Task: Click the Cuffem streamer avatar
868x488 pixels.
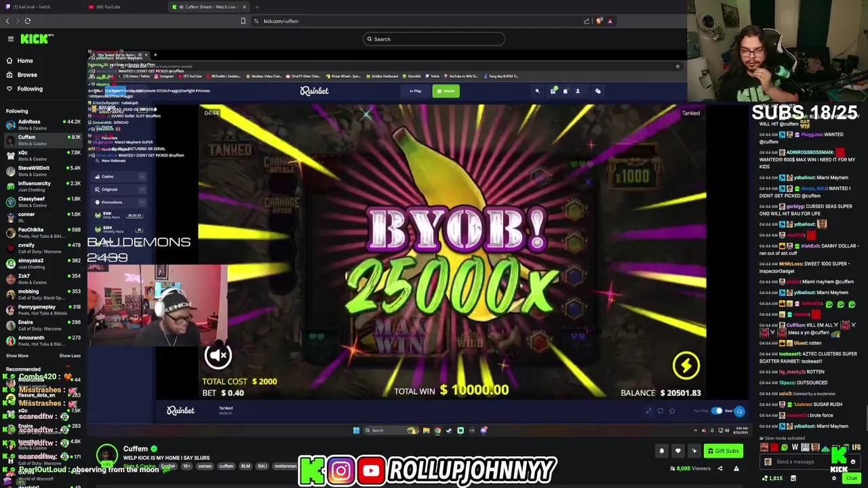Action: tap(106, 455)
